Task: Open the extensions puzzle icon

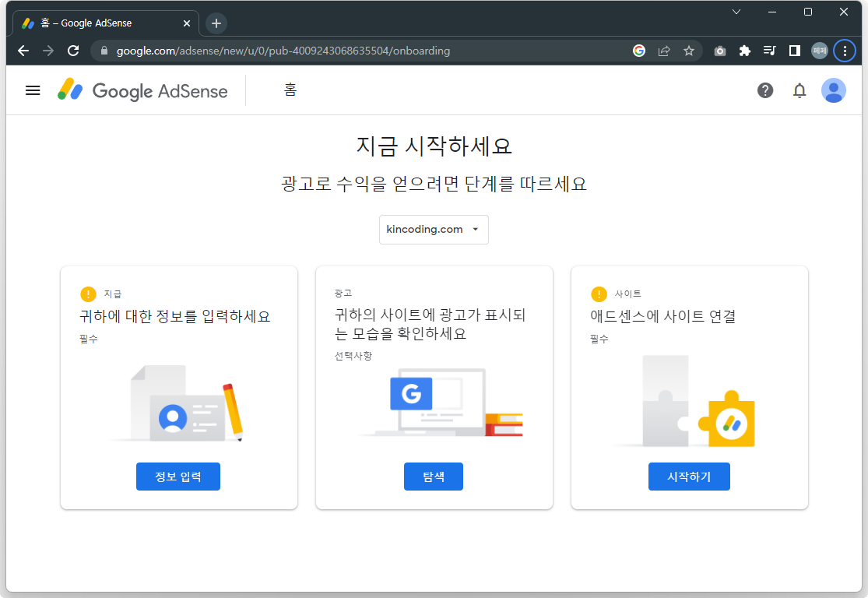Action: click(x=744, y=51)
